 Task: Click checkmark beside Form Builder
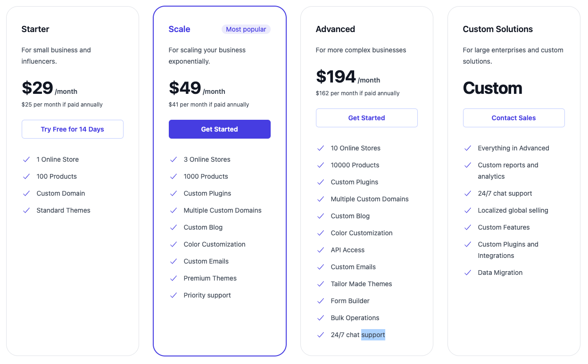321,301
